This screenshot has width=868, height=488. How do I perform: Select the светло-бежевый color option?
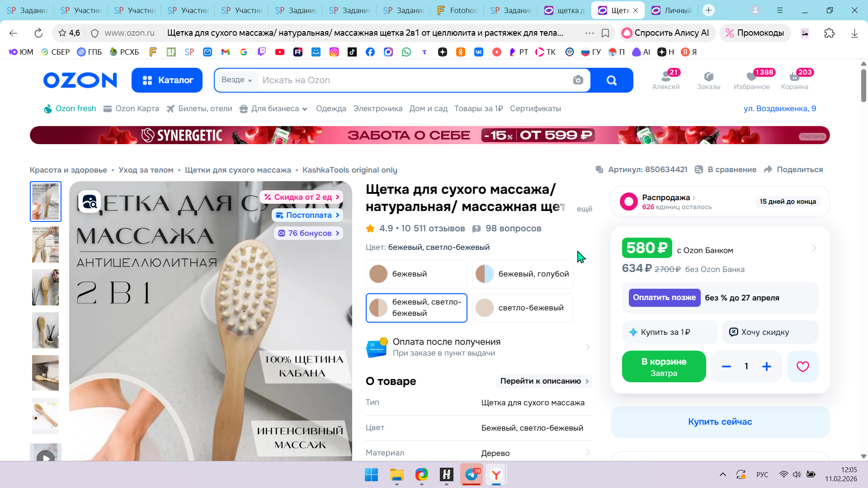click(523, 308)
